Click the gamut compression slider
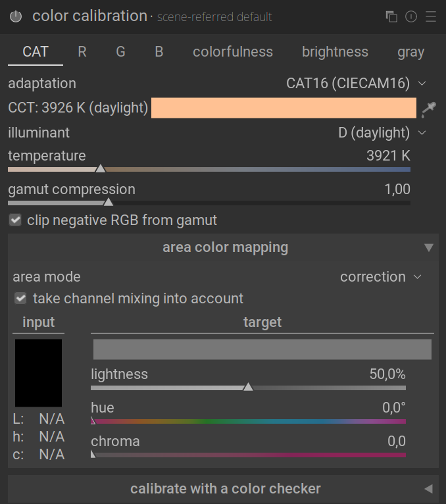The width and height of the screenshot is (446, 504). pyautogui.click(x=209, y=203)
